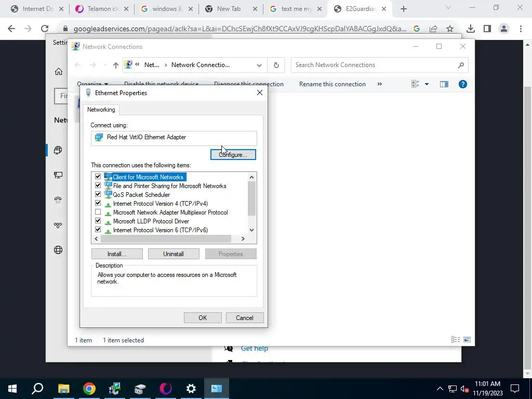The image size is (532, 399).
Task: Expand the address bar history dropdown
Action: point(259,65)
